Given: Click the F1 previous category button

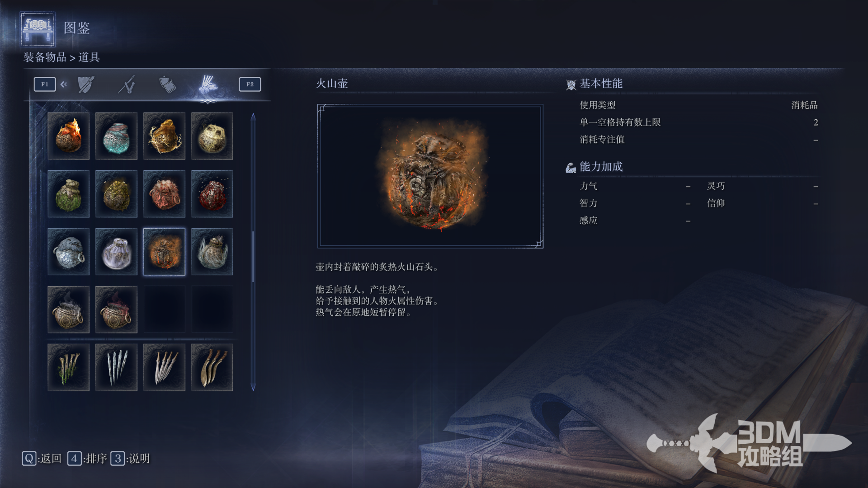Looking at the screenshot, I should click(45, 84).
